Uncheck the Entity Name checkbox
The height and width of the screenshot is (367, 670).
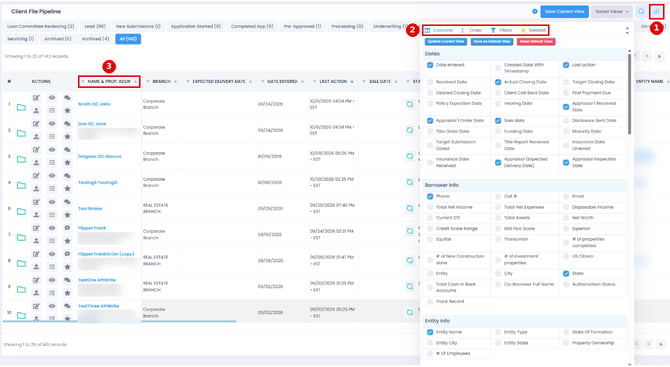[x=430, y=332]
